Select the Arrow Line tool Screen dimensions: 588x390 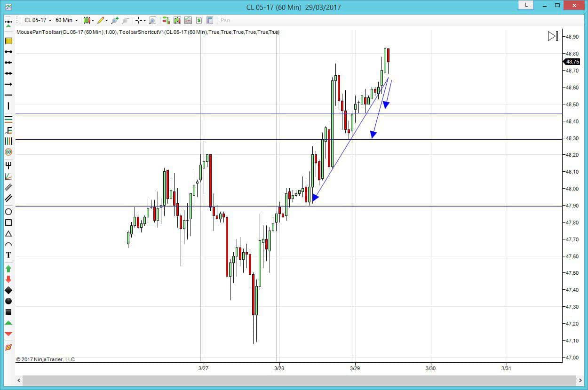click(8, 84)
